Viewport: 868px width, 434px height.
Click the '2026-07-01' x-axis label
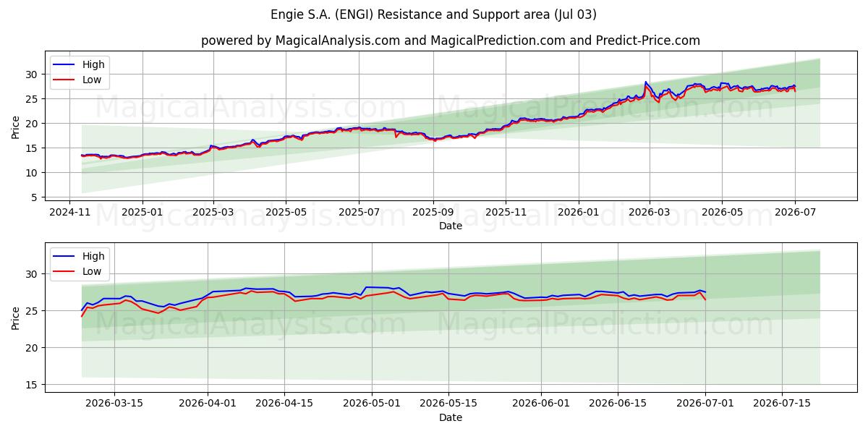(705, 404)
